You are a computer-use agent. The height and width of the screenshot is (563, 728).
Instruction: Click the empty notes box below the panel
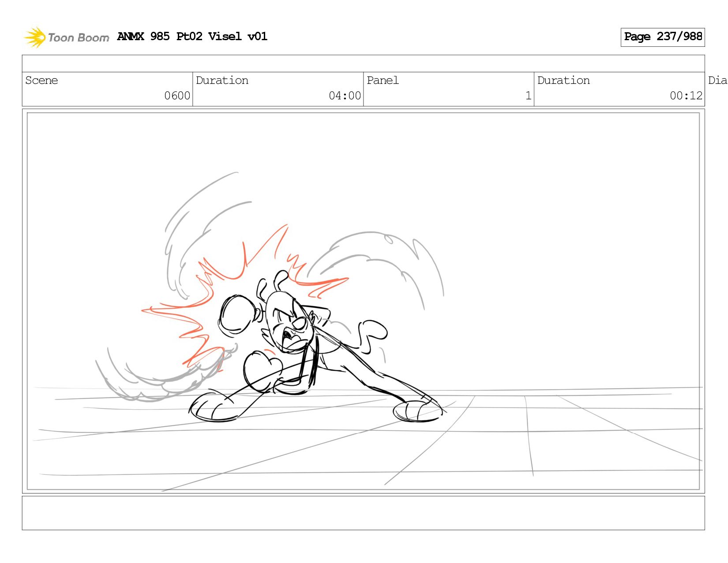pyautogui.click(x=363, y=513)
